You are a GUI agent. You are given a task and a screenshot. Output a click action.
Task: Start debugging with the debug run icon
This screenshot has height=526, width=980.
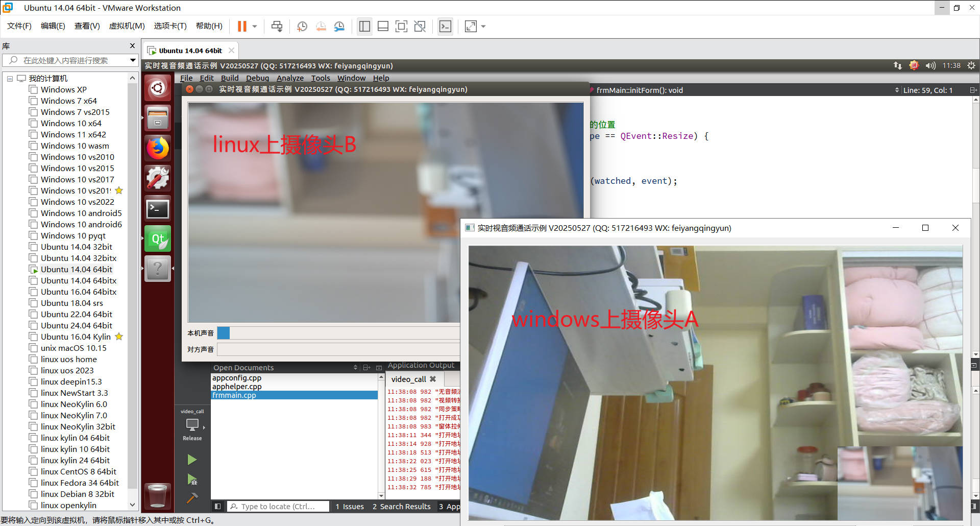tap(192, 479)
